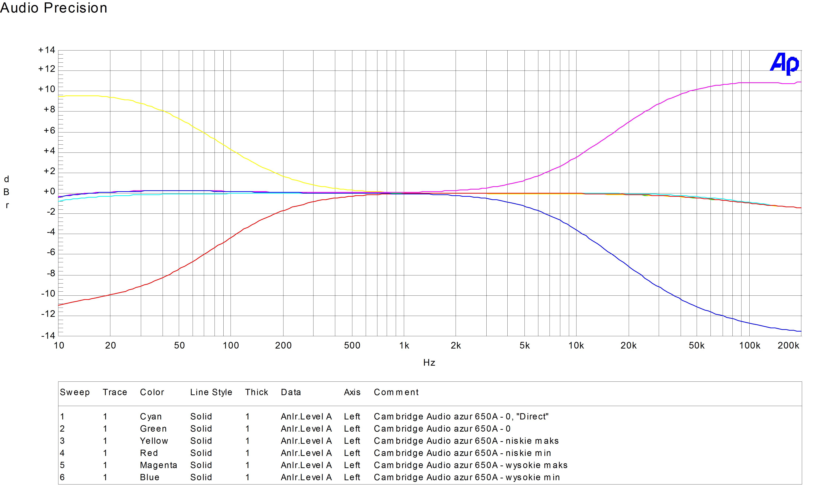Click the '-14' label on the dB axis
Screen dimensions: 819x504
48,335
